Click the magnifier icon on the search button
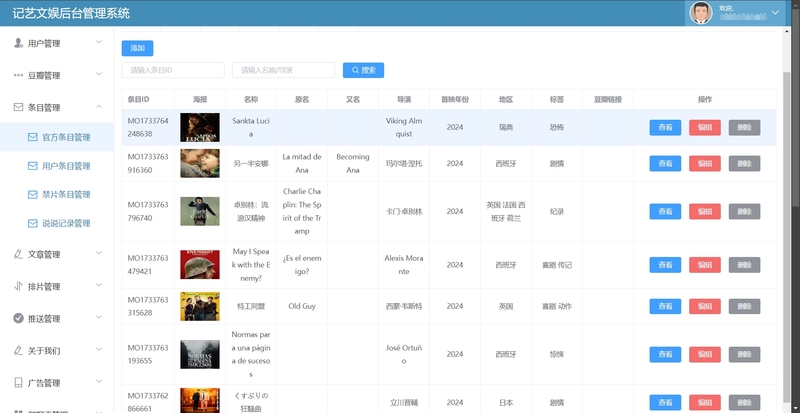This screenshot has width=800, height=413. pos(356,70)
